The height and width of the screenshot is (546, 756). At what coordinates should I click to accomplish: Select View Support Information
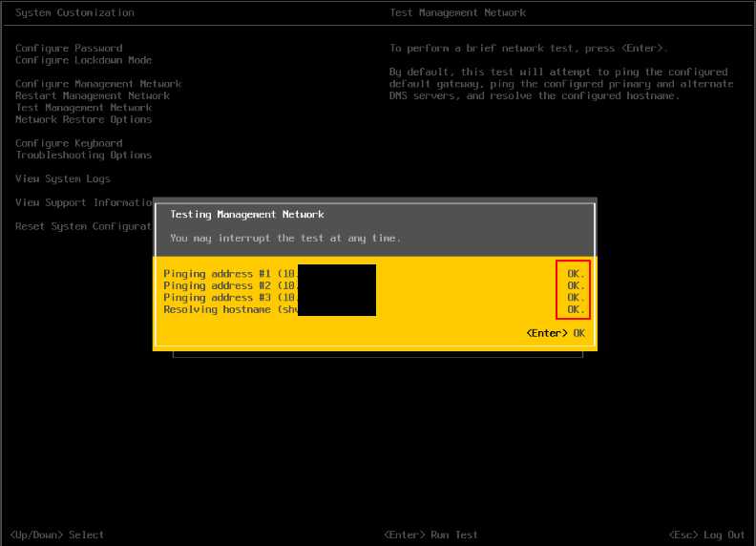click(84, 202)
